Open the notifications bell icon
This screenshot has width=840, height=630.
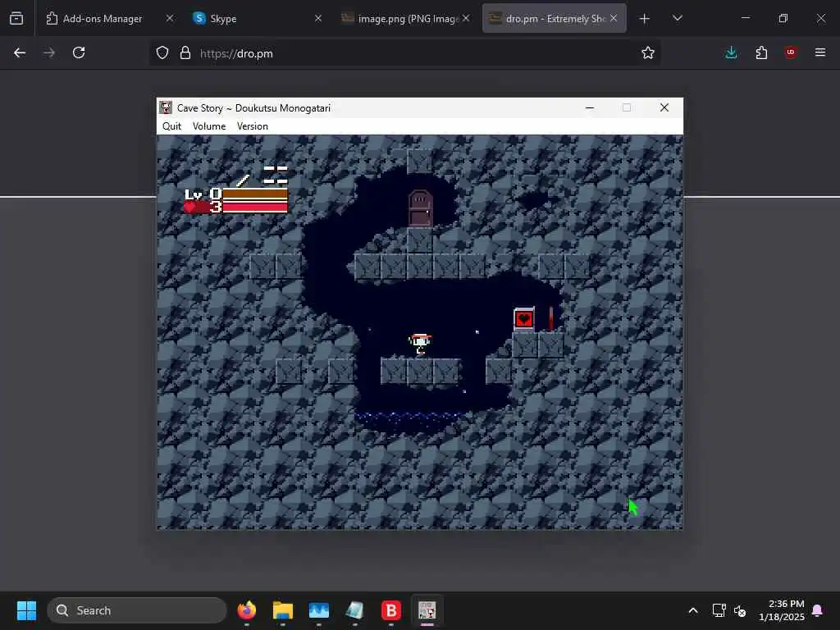[x=818, y=610]
